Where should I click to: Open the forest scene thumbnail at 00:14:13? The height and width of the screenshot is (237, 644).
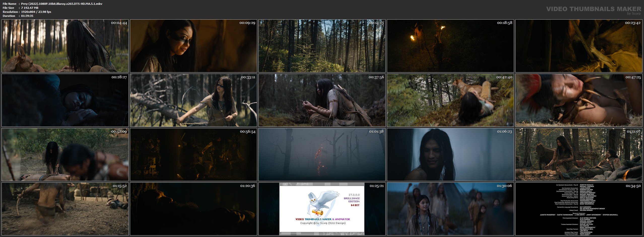coord(322,46)
